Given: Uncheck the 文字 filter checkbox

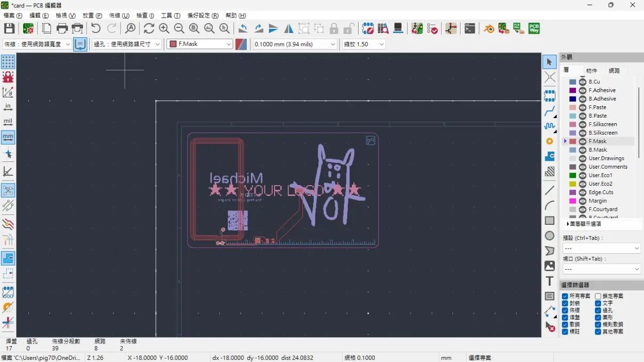Looking at the screenshot, I should point(598,303).
